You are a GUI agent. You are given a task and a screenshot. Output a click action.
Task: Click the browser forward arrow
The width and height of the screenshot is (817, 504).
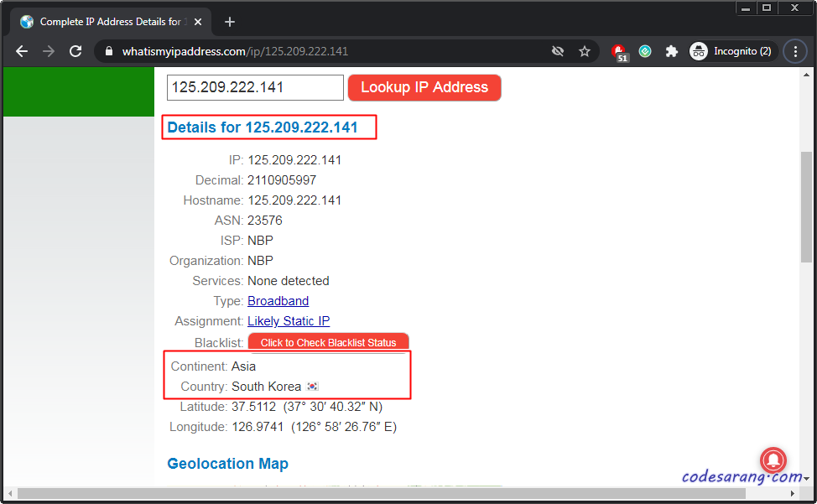click(x=49, y=51)
